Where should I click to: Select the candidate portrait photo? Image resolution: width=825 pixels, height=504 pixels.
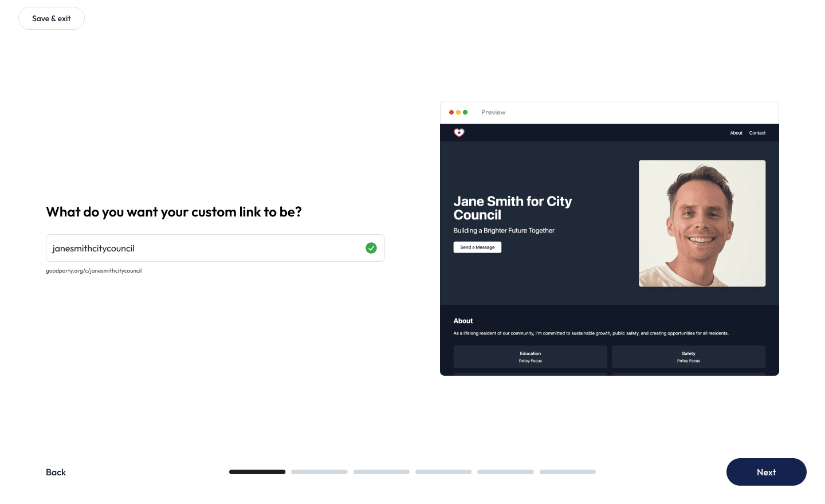702,223
